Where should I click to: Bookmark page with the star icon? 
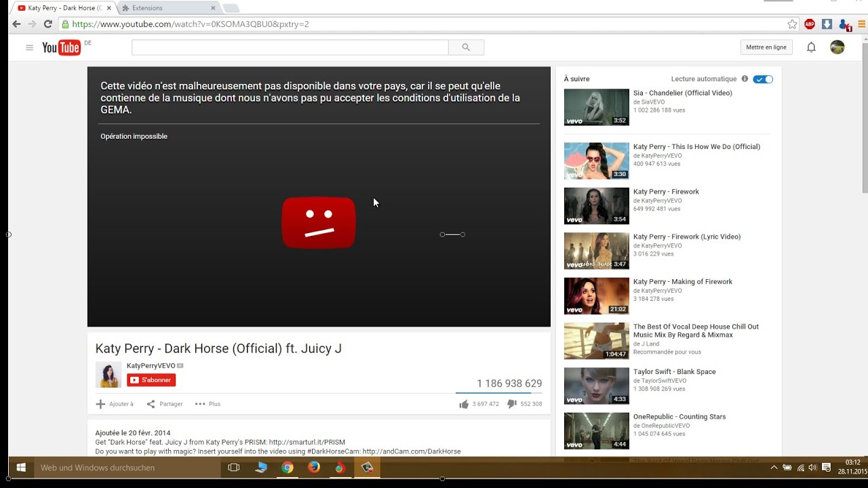[792, 24]
